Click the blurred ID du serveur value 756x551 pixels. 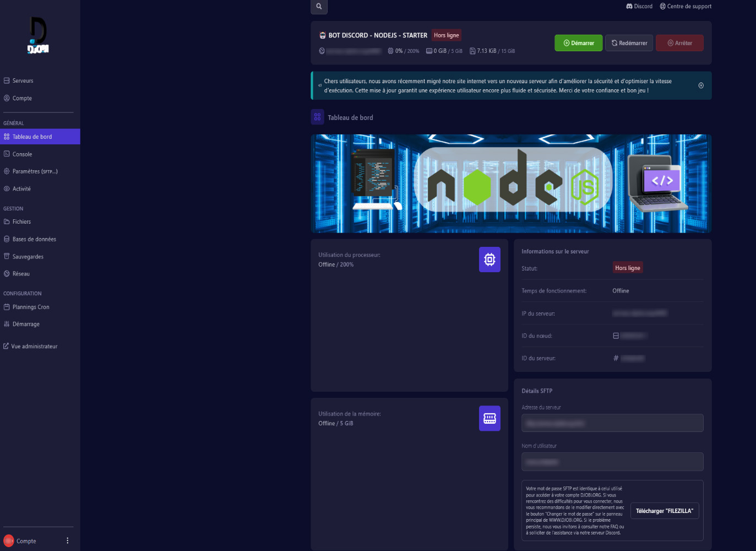632,358
